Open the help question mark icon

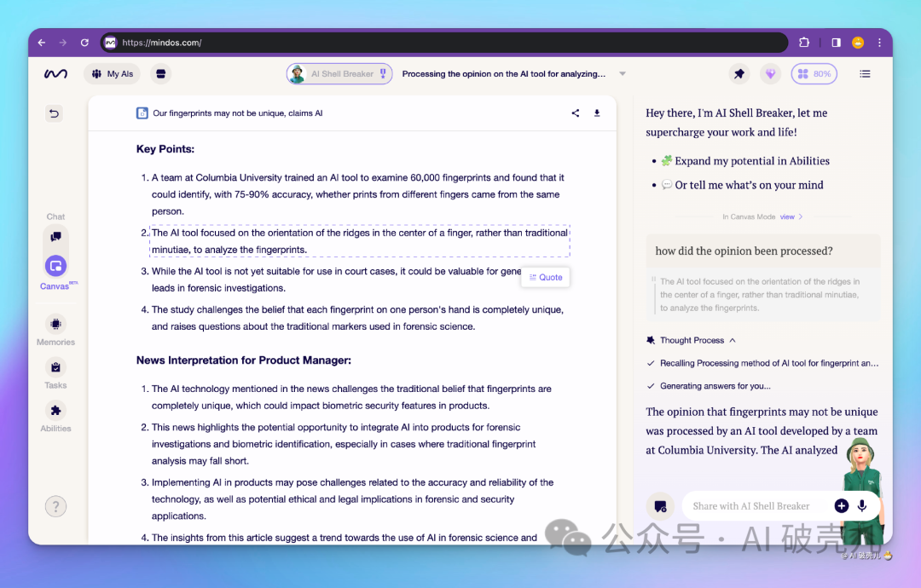[55, 506]
